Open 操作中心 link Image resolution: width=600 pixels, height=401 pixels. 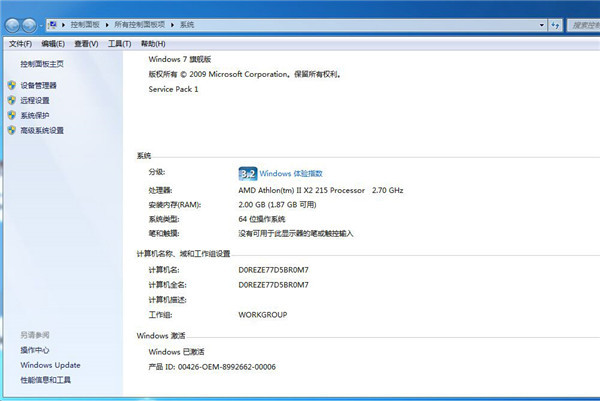[x=35, y=350]
